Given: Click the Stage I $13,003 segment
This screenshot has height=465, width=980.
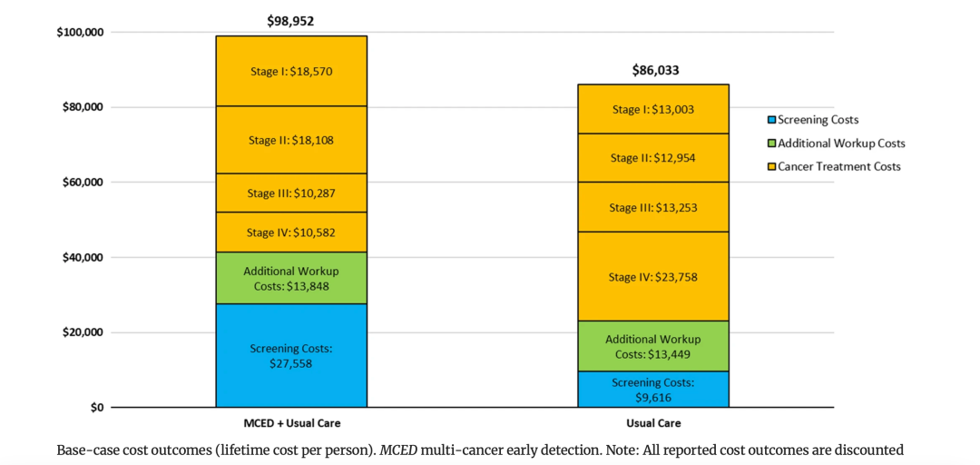Looking at the screenshot, I should 653,109.
